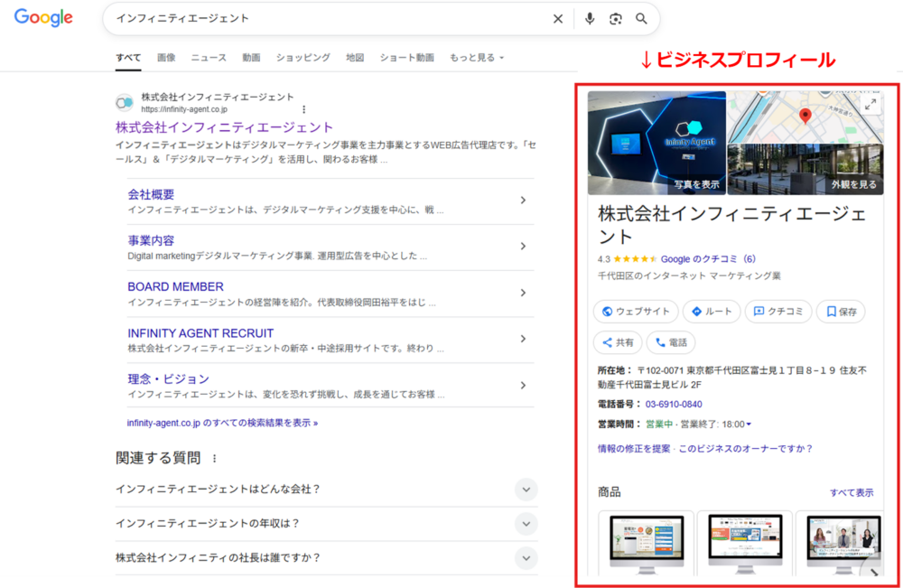Start voice search with the microphone icon
The height and width of the screenshot is (588, 903).
590,19
